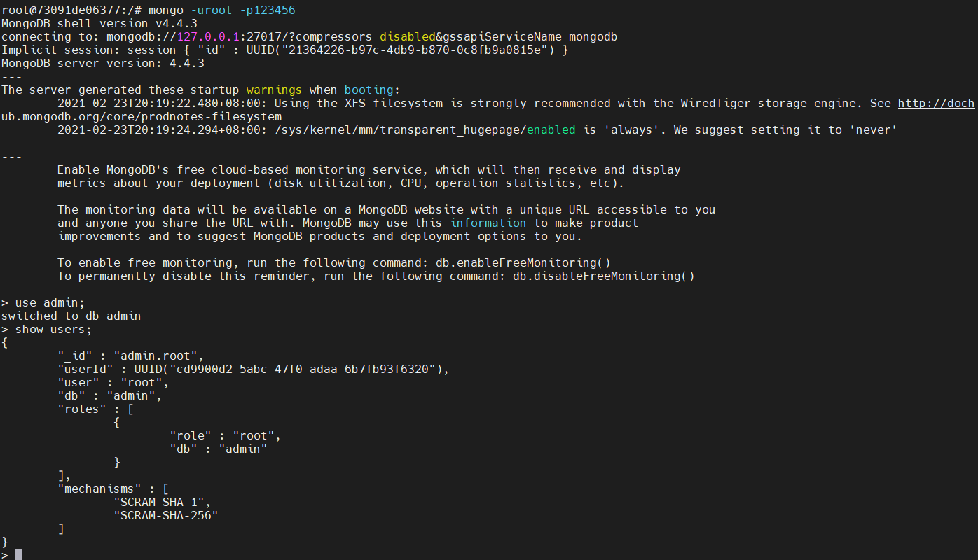Click the 'use admin;' command line
The image size is (978, 560).
tap(50, 302)
